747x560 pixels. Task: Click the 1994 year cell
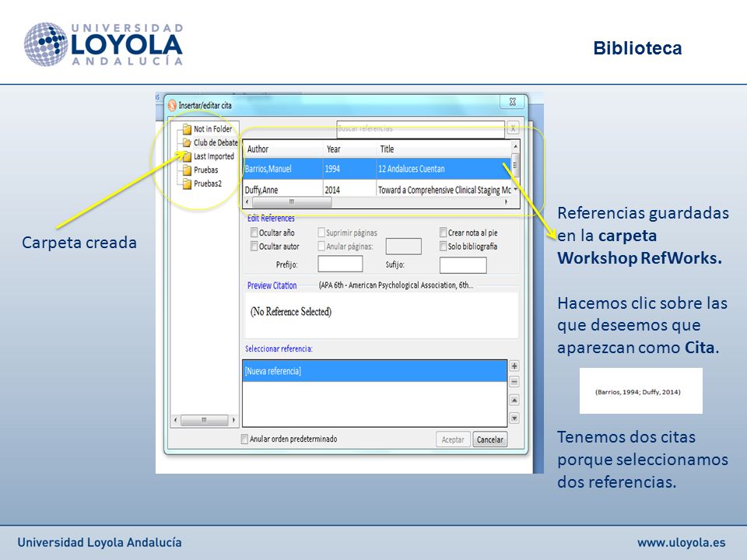332,169
